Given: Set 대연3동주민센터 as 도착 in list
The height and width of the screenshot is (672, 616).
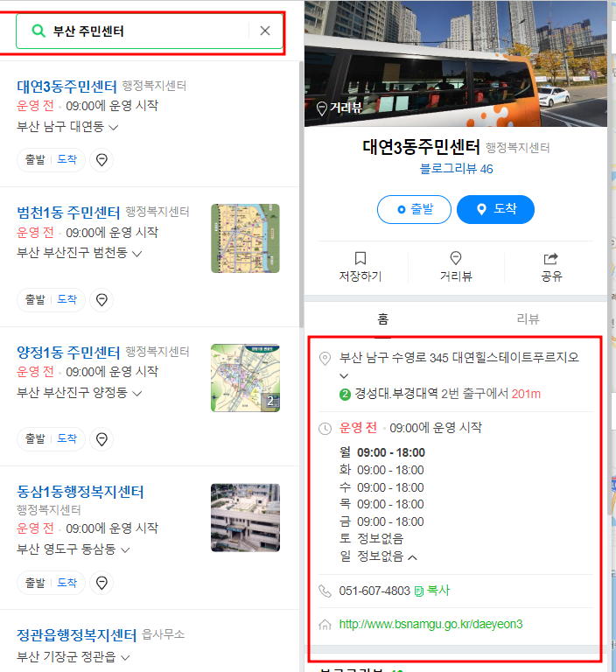Looking at the screenshot, I should point(66,159).
